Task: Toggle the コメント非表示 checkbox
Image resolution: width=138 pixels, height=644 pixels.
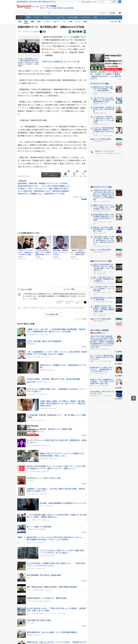Action: 75,319
